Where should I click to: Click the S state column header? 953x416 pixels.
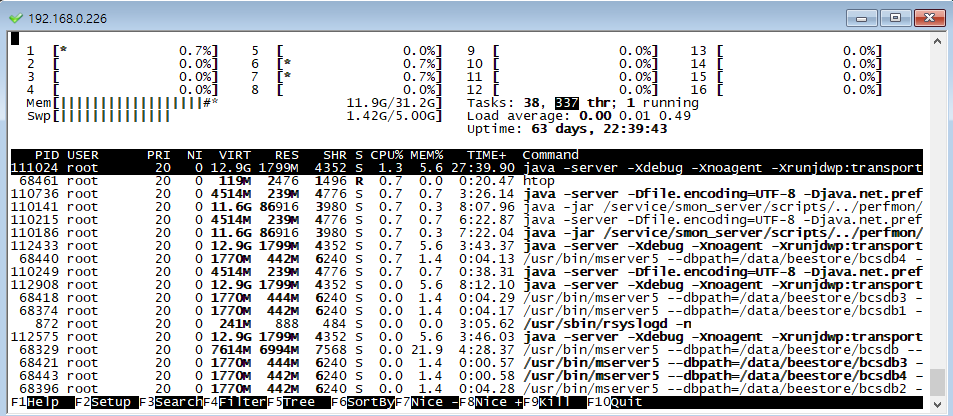pos(359,155)
